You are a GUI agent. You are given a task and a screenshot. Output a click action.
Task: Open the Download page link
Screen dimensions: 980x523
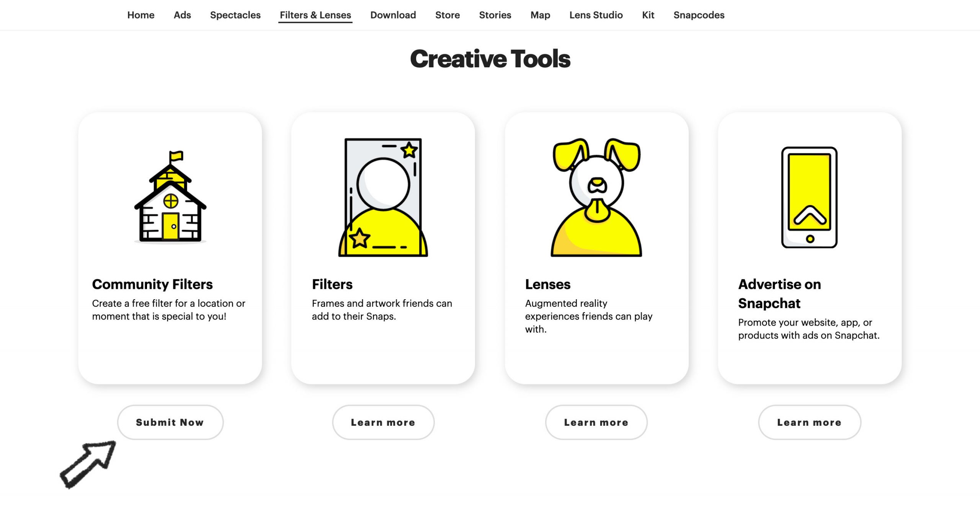coord(393,15)
